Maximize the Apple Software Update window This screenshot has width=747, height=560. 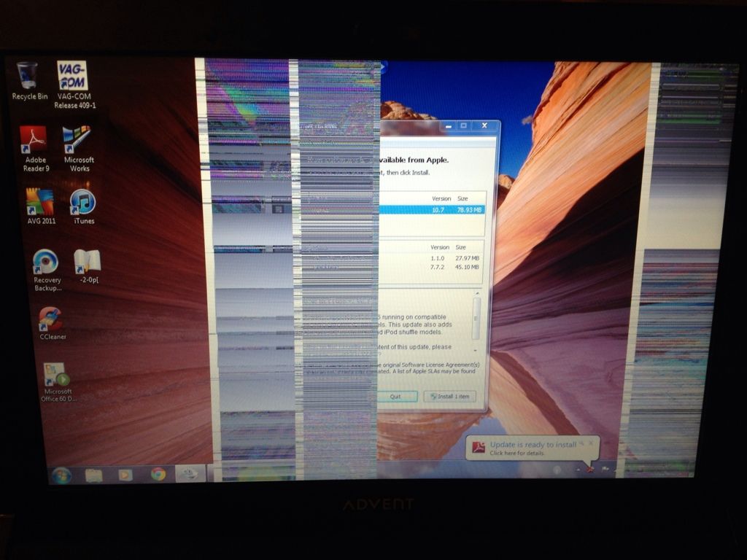pyautogui.click(x=463, y=125)
